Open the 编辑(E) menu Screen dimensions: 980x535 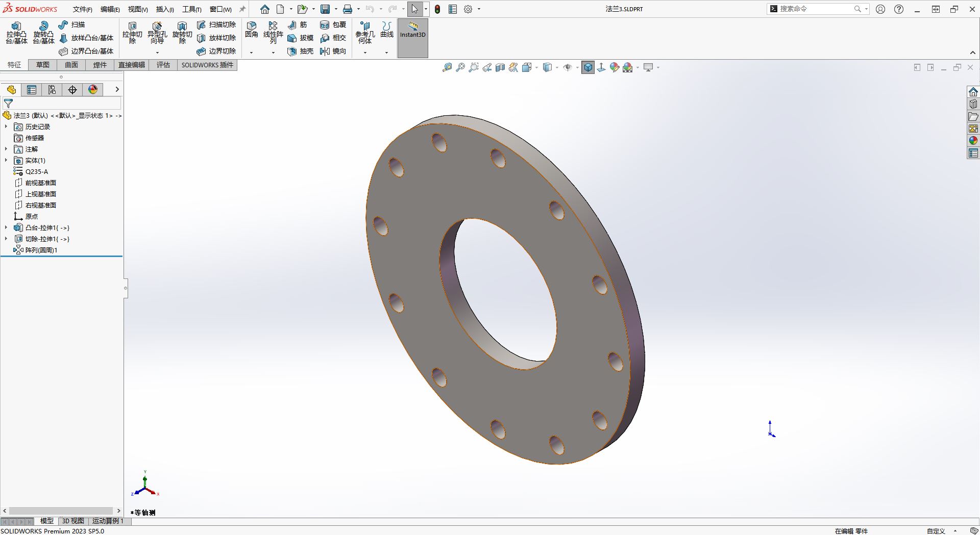[x=110, y=9]
